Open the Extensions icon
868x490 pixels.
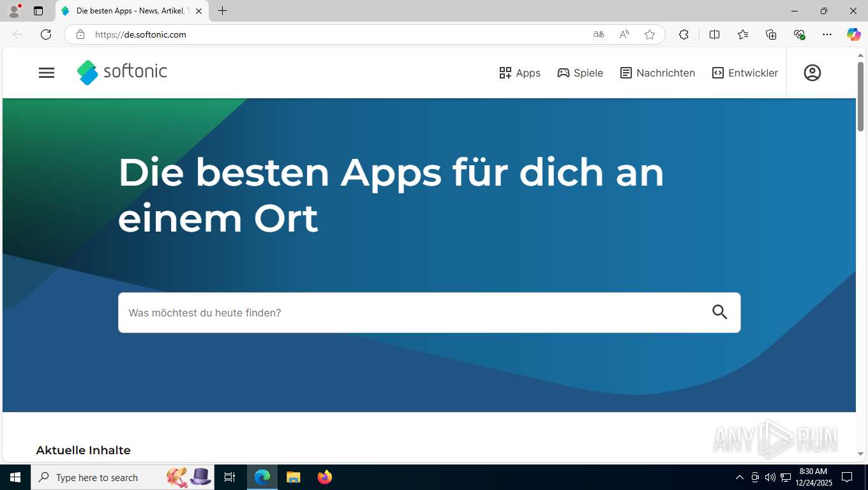[684, 34]
